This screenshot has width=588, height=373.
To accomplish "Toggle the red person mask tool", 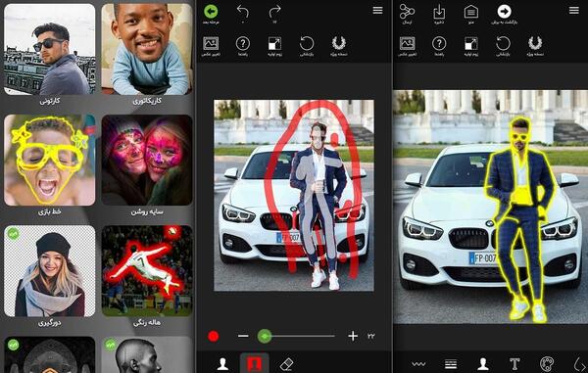I will pyautogui.click(x=254, y=363).
